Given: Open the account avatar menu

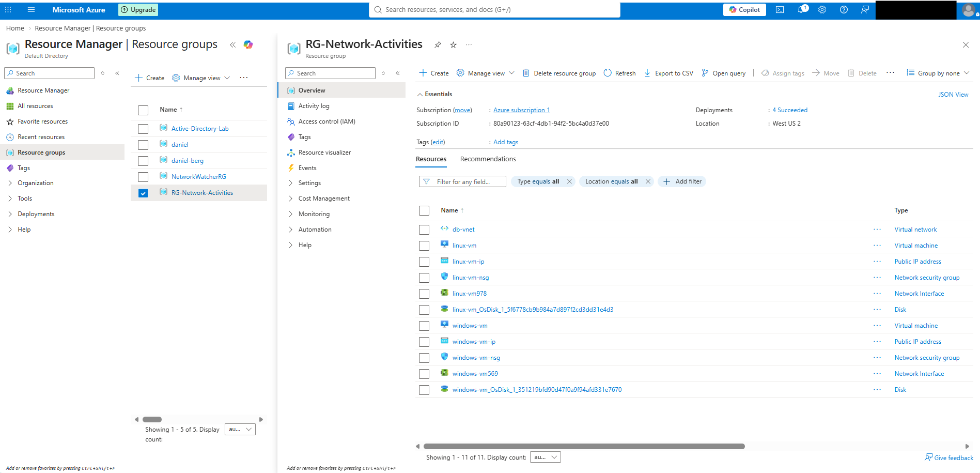Looking at the screenshot, I should (969, 10).
